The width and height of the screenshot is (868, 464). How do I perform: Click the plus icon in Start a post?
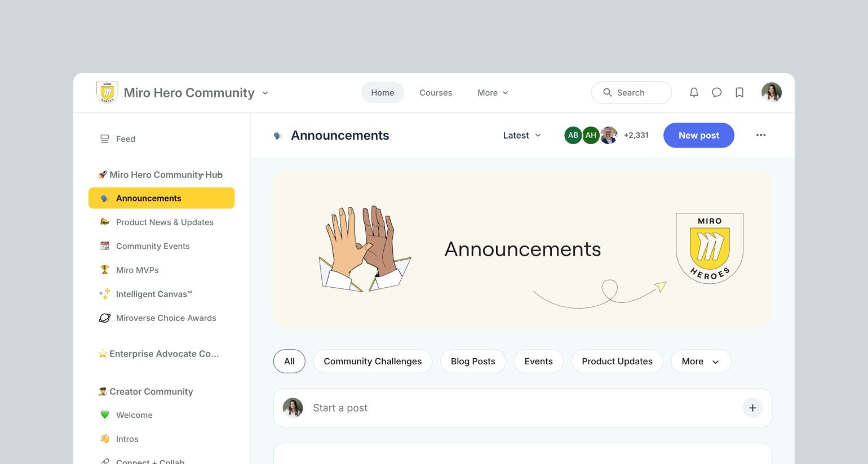[752, 408]
